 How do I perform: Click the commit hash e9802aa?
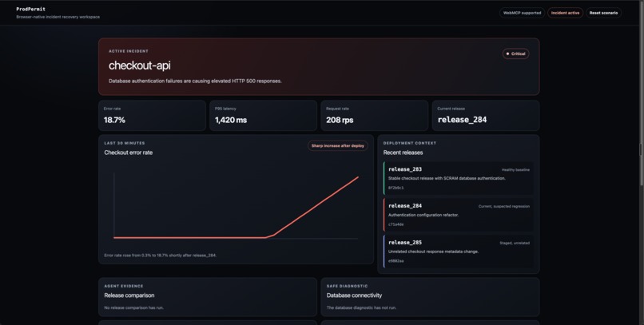click(x=396, y=261)
